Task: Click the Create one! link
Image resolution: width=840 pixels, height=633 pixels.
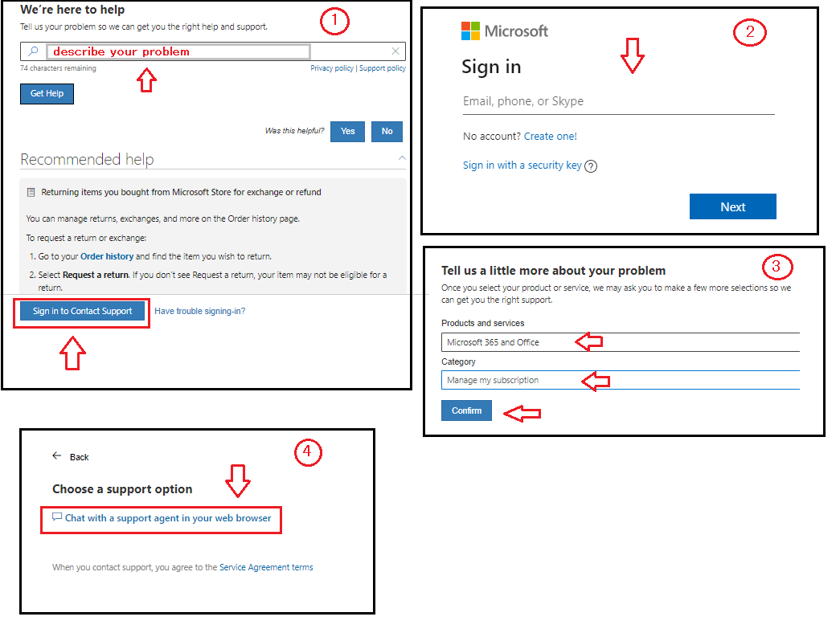Action: pos(550,137)
